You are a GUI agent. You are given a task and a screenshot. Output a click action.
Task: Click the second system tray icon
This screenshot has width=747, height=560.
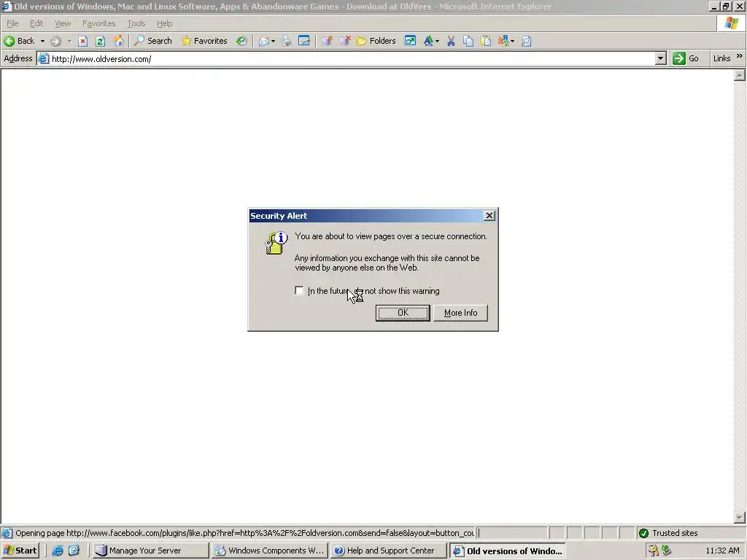[x=666, y=551]
